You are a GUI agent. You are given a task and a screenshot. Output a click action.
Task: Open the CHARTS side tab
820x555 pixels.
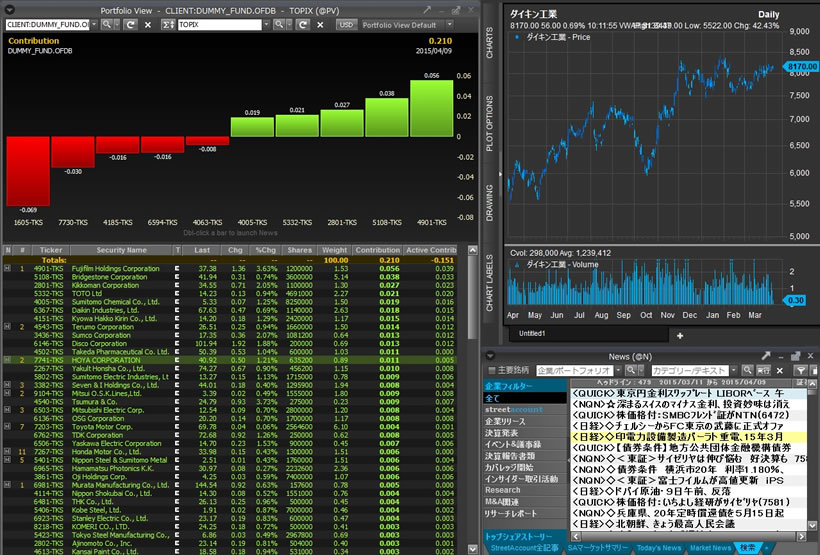489,43
